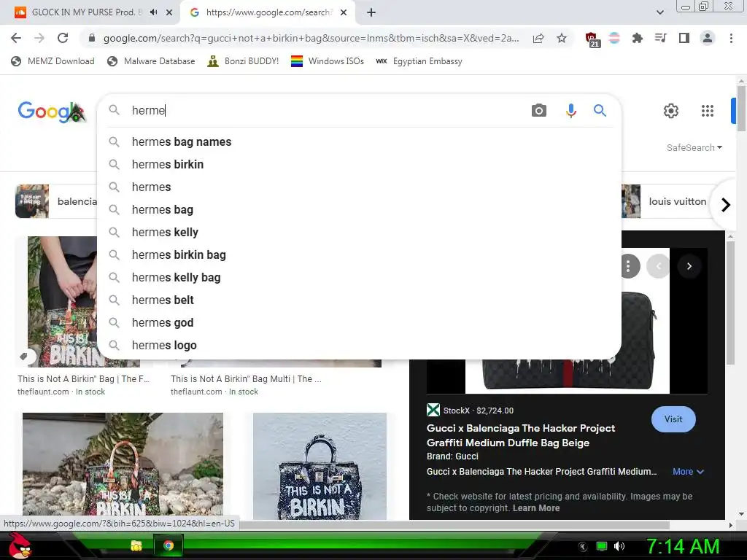
Task: Search by image with camera icon
Action: (x=539, y=111)
